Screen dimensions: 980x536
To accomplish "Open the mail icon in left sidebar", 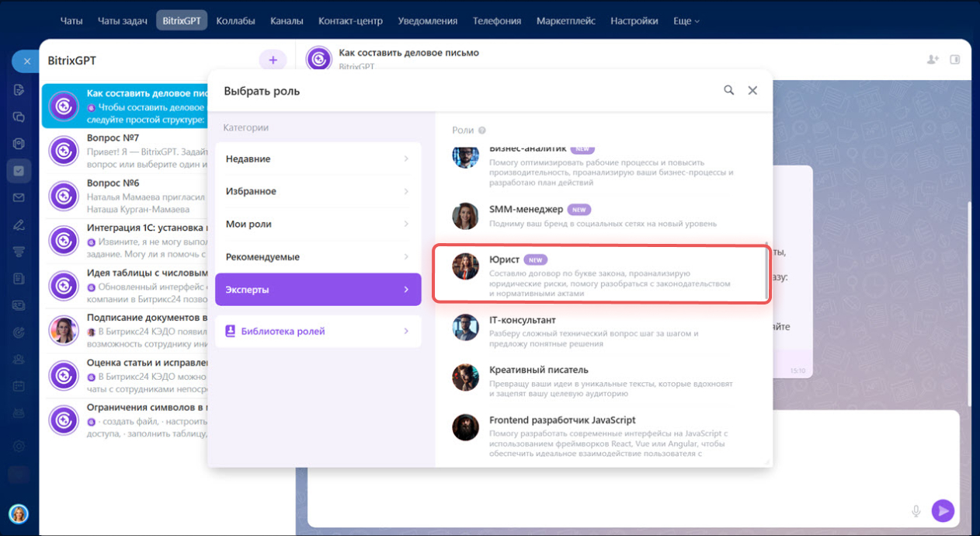I will tap(19, 197).
